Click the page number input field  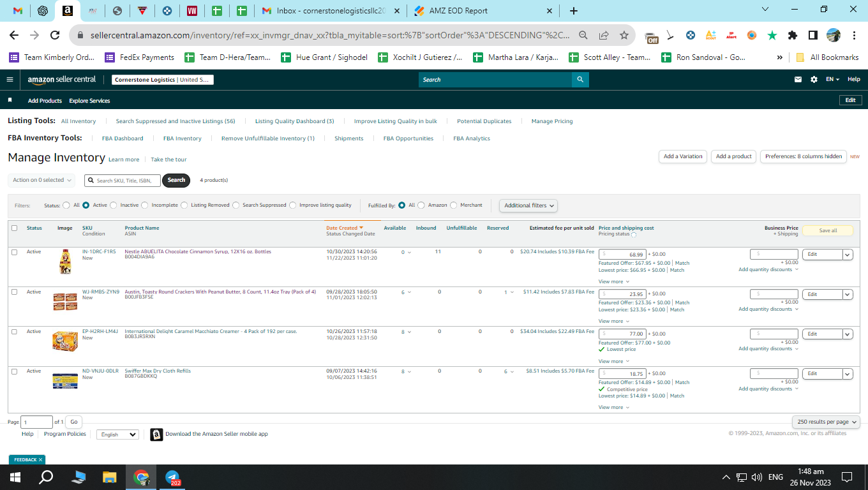(36, 422)
